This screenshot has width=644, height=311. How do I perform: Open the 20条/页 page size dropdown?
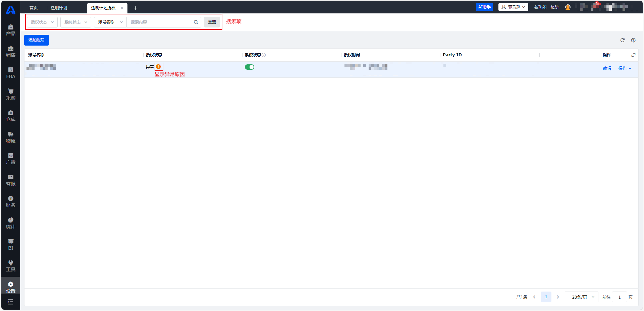click(582, 297)
